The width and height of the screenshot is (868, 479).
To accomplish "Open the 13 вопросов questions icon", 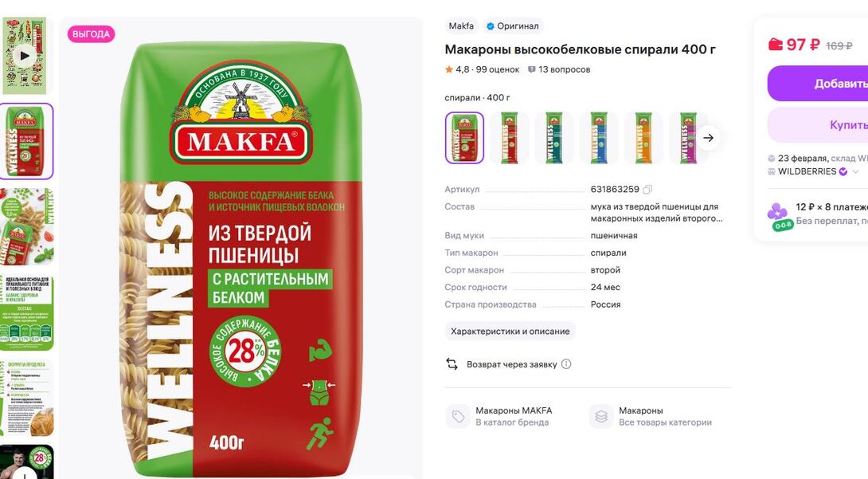I will tap(531, 70).
